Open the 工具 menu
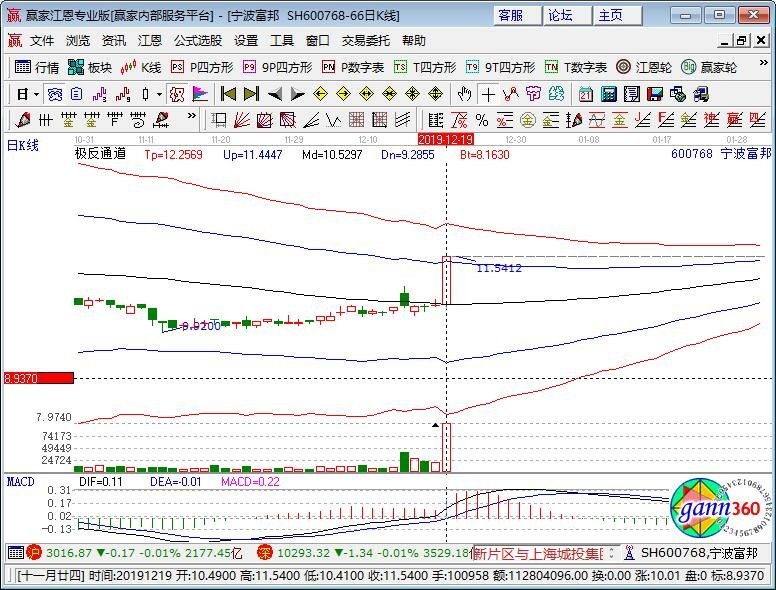The image size is (776, 590). [282, 41]
